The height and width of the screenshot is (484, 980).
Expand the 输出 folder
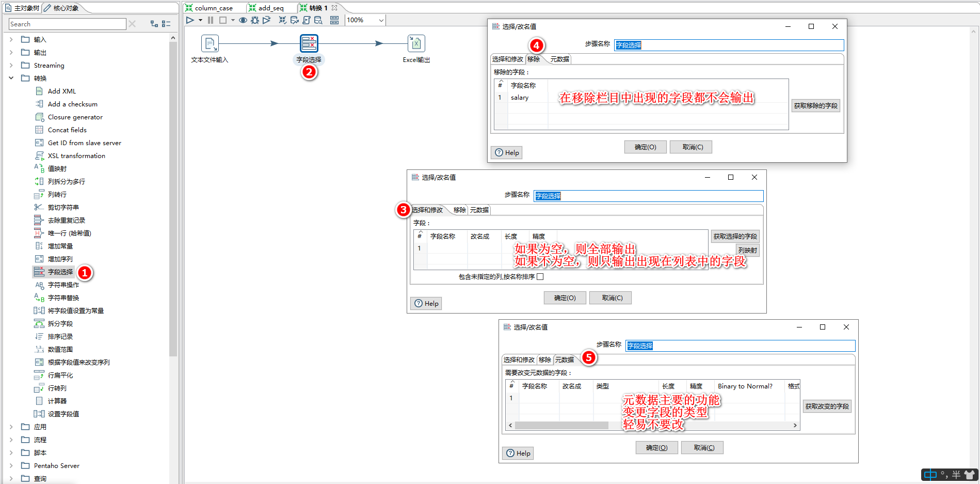coord(11,52)
